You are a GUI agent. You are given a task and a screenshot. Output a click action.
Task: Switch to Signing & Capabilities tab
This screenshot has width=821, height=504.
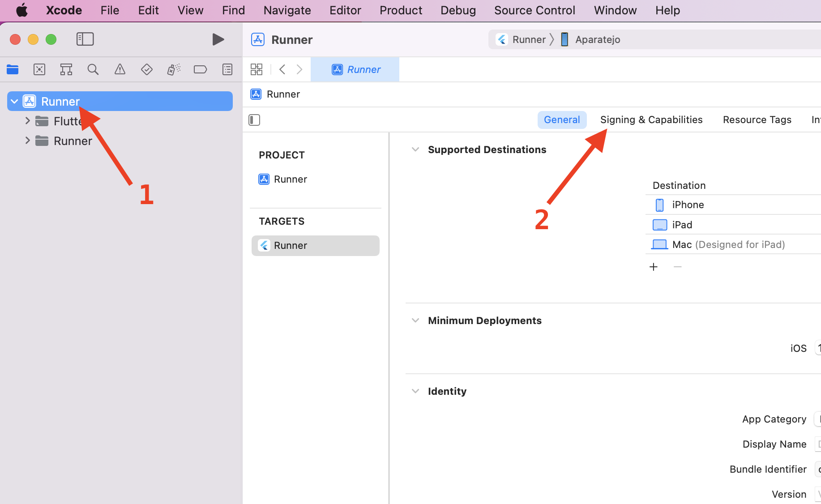coord(651,120)
